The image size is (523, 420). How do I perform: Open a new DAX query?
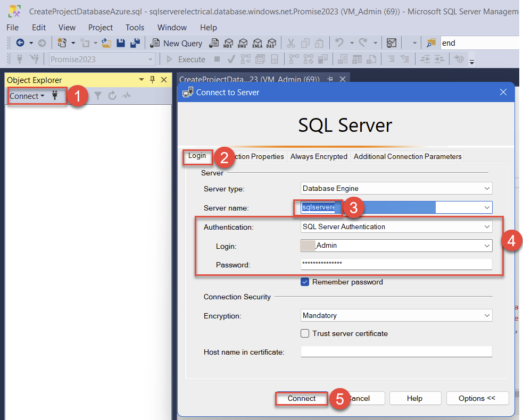[271, 43]
